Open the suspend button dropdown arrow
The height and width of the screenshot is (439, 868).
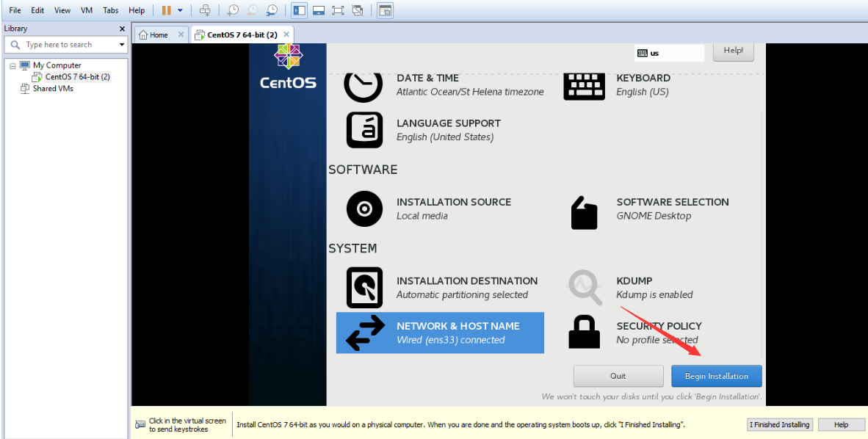pos(180,10)
